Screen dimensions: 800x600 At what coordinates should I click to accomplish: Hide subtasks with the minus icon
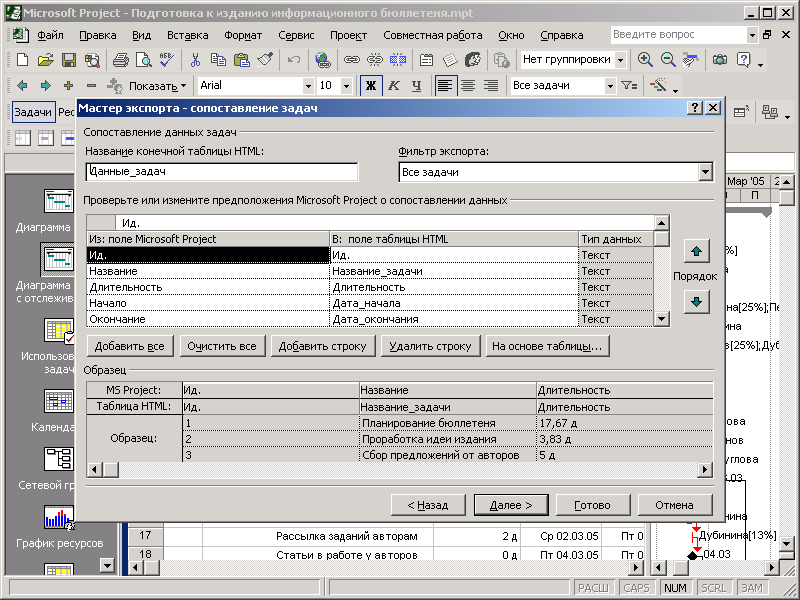91,86
